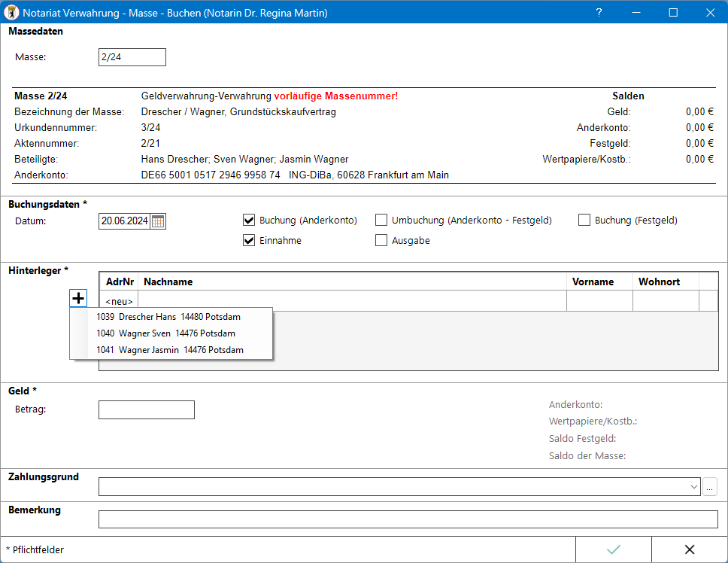Click the help question mark in title bar
The image size is (728, 563).
(599, 13)
